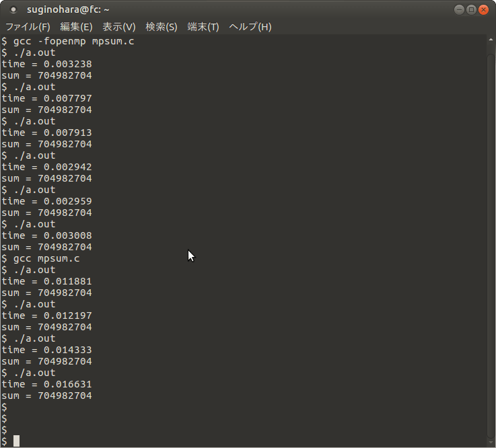This screenshot has height=448, width=496.
Task: Open the 表示(V) menu
Action: coord(119,27)
